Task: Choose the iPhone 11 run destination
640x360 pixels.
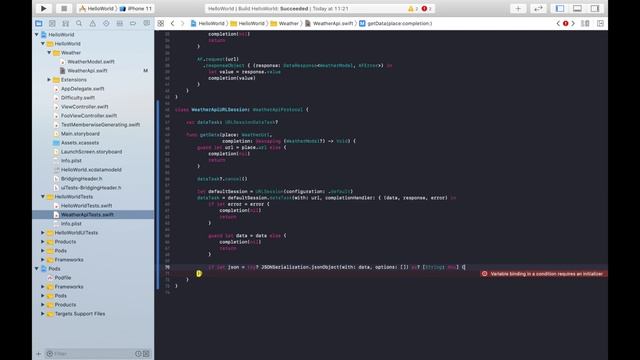Action: (136, 9)
